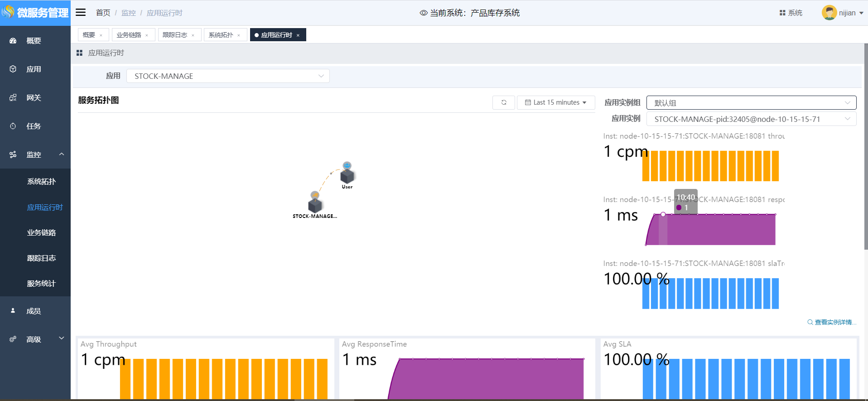Open the 成员 members sidebar item

click(34, 311)
